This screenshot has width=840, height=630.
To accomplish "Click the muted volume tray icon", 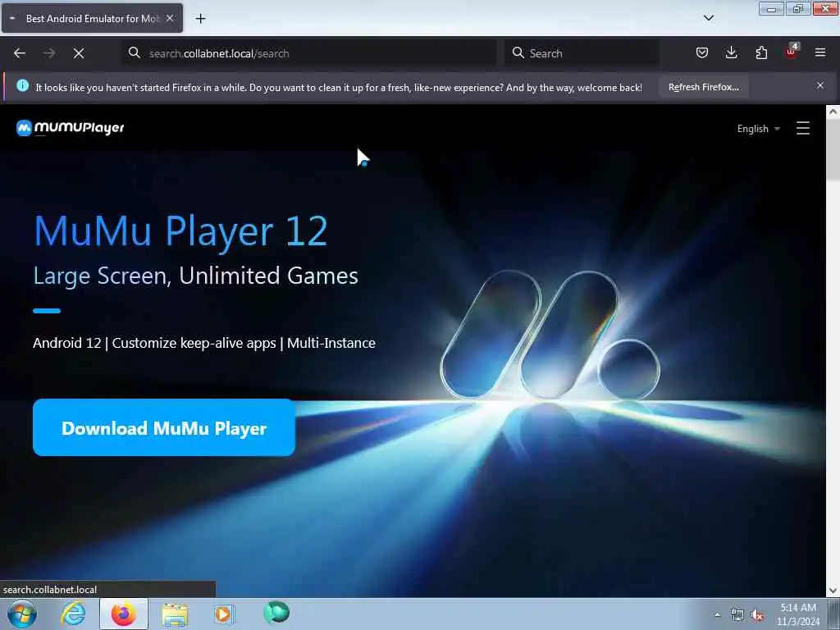I will pyautogui.click(x=757, y=615).
